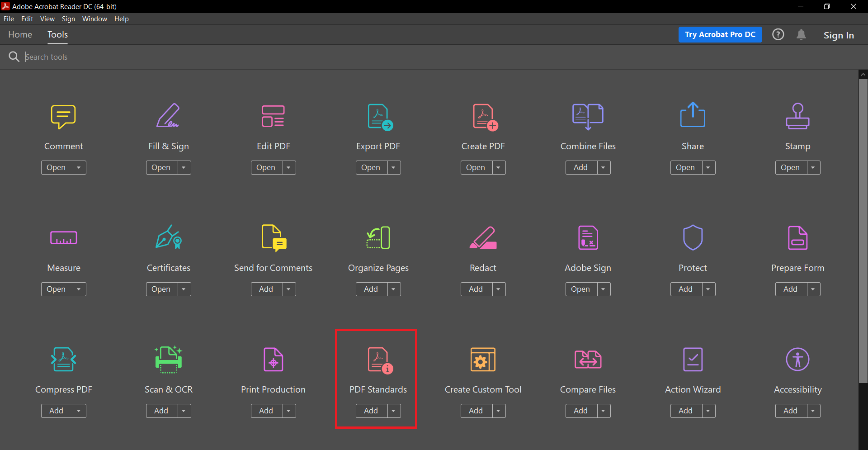Screen dimensions: 868x450
Task: Select the Accessibility icon
Action: (x=797, y=360)
